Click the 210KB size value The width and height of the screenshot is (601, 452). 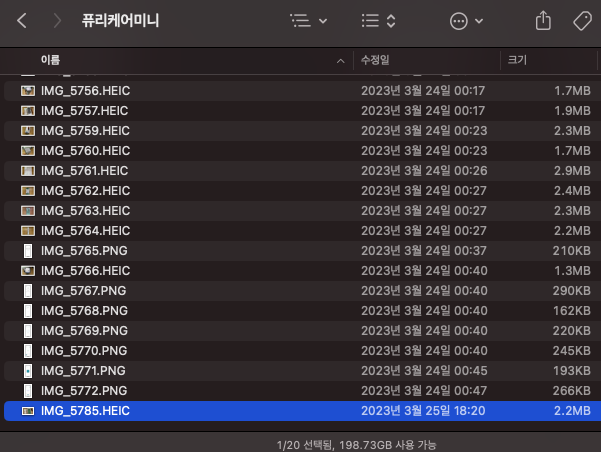[571, 251]
